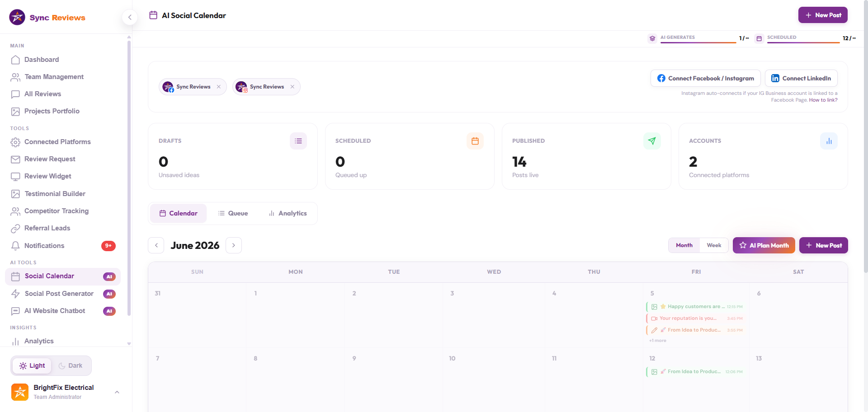Click the Review Widget monitor icon
Image resolution: width=868 pixels, height=412 pixels.
click(15, 177)
